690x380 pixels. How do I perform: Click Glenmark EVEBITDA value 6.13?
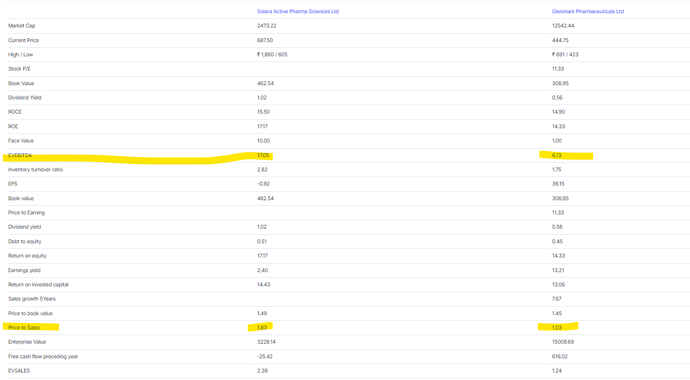pyautogui.click(x=557, y=156)
